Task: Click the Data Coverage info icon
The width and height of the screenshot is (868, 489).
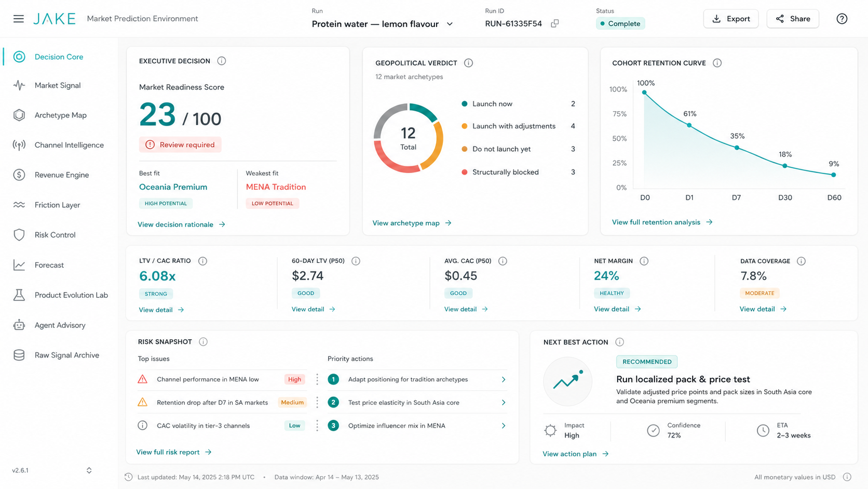Action: [801, 261]
